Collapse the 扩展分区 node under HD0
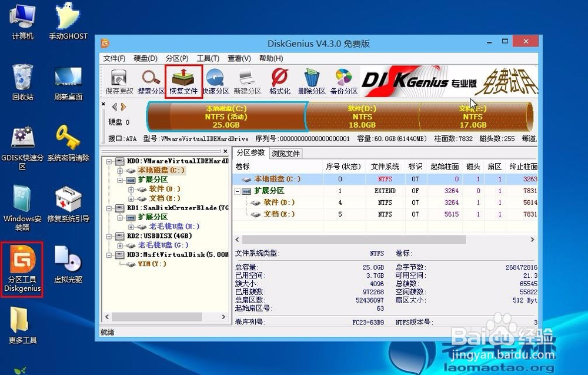Viewport: 588px width, 375px height. coord(119,180)
